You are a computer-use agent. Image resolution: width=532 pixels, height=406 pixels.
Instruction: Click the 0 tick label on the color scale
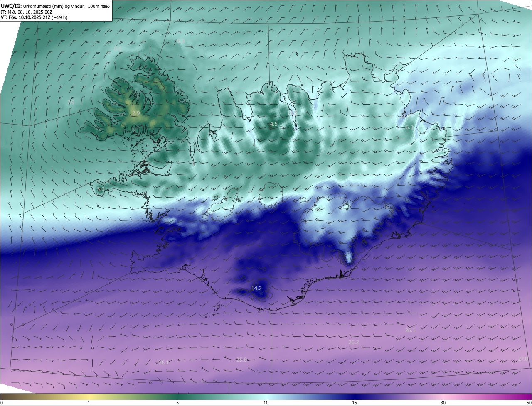2,403
